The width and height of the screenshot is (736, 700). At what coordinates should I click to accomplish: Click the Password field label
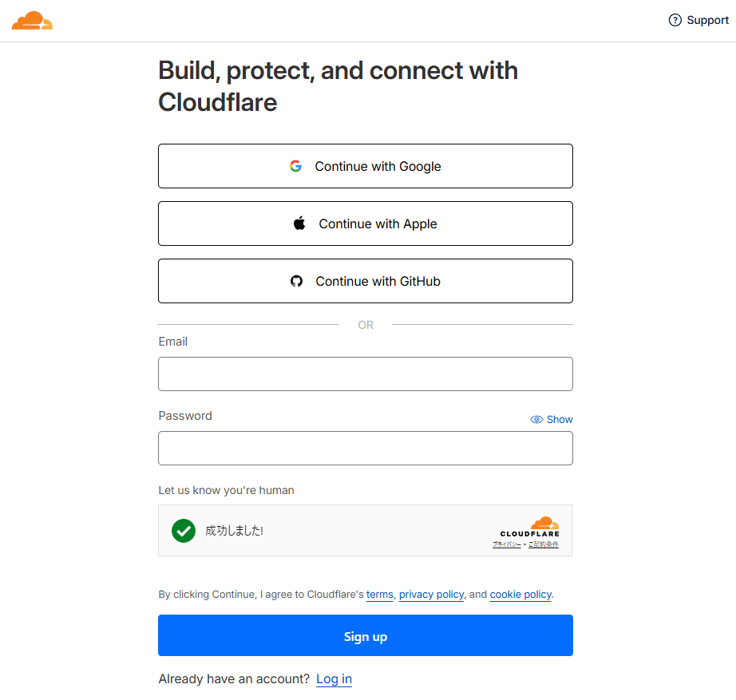pos(185,416)
